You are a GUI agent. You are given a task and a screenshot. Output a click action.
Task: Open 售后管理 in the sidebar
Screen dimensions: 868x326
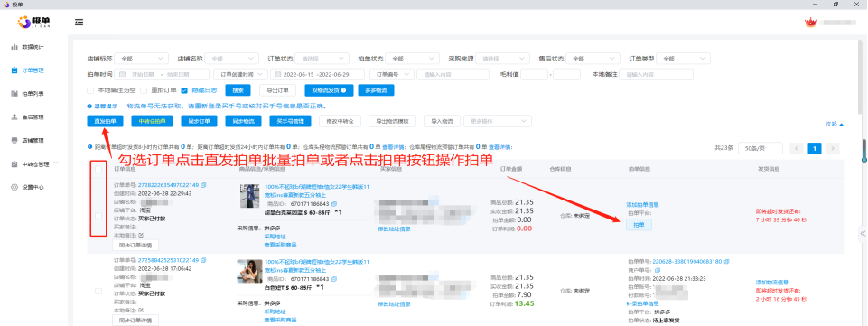pos(33,116)
